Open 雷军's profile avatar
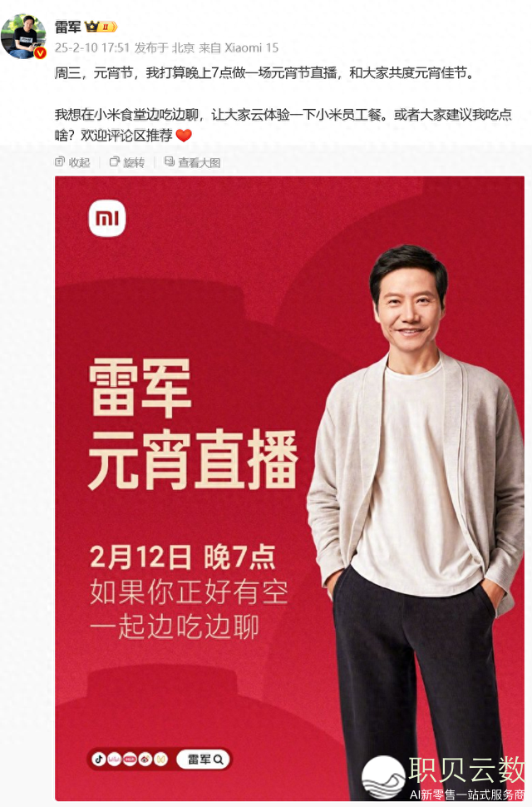 tap(23, 37)
